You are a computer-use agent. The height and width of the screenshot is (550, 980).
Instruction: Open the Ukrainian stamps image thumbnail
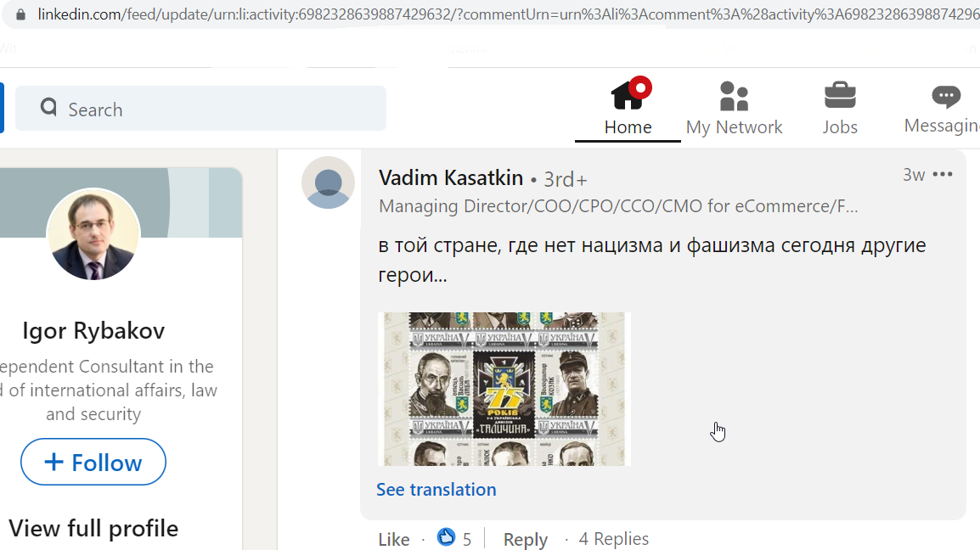[x=504, y=389]
